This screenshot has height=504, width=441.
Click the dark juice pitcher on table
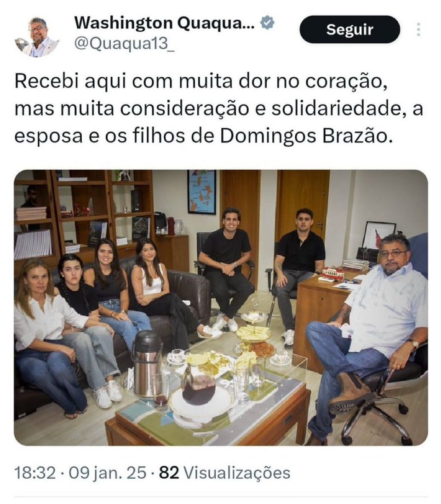coord(199,383)
